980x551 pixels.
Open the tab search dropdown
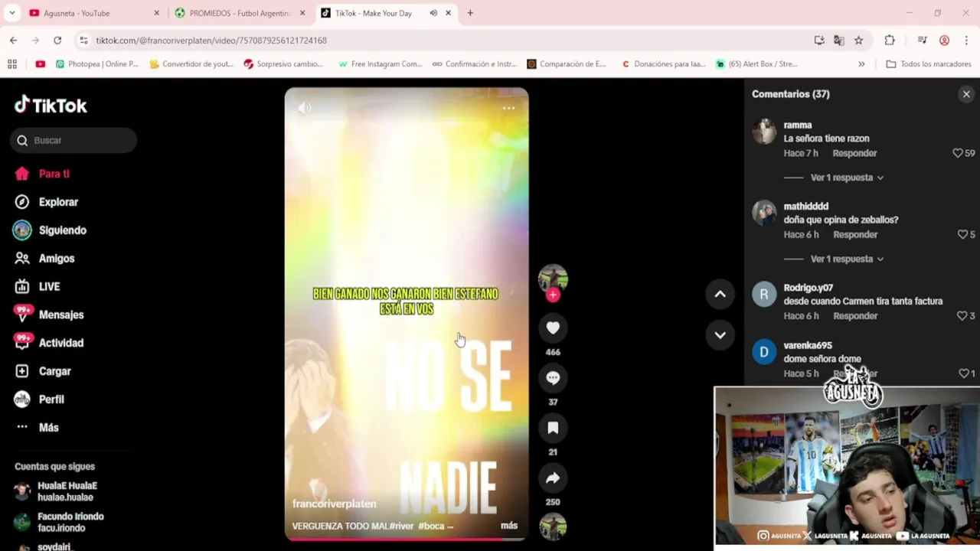(11, 13)
